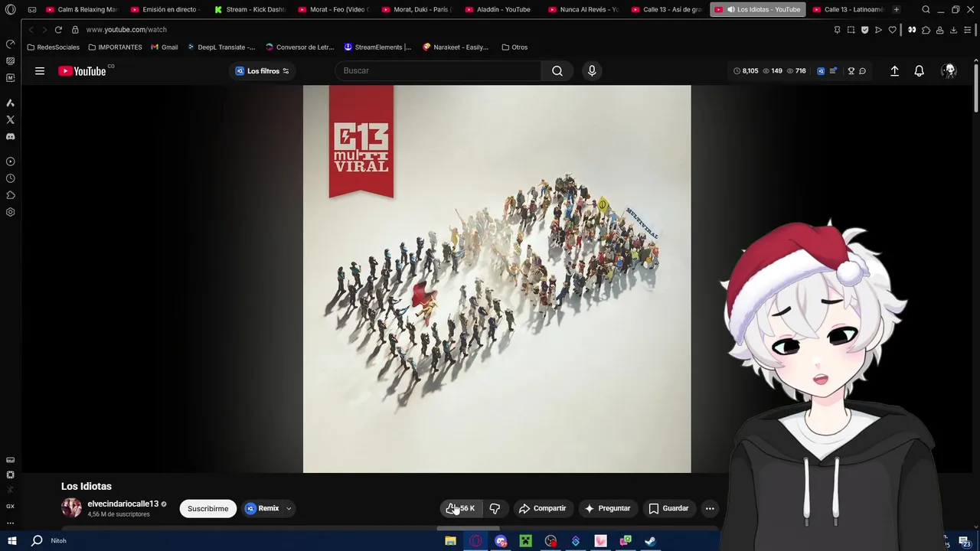The width and height of the screenshot is (980, 551).
Task: Go to the YouTube home logo
Action: coord(82,71)
